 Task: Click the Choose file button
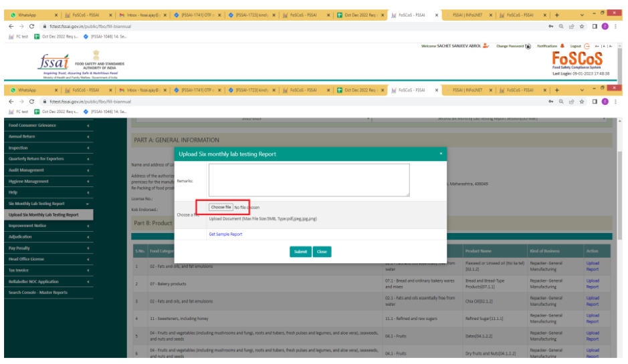pyautogui.click(x=221, y=207)
